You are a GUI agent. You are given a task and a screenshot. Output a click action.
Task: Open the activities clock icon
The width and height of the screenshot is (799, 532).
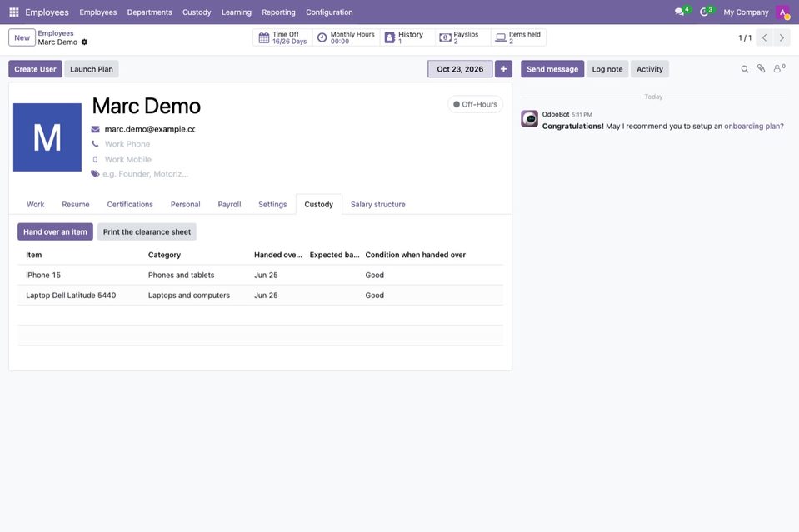coord(704,12)
